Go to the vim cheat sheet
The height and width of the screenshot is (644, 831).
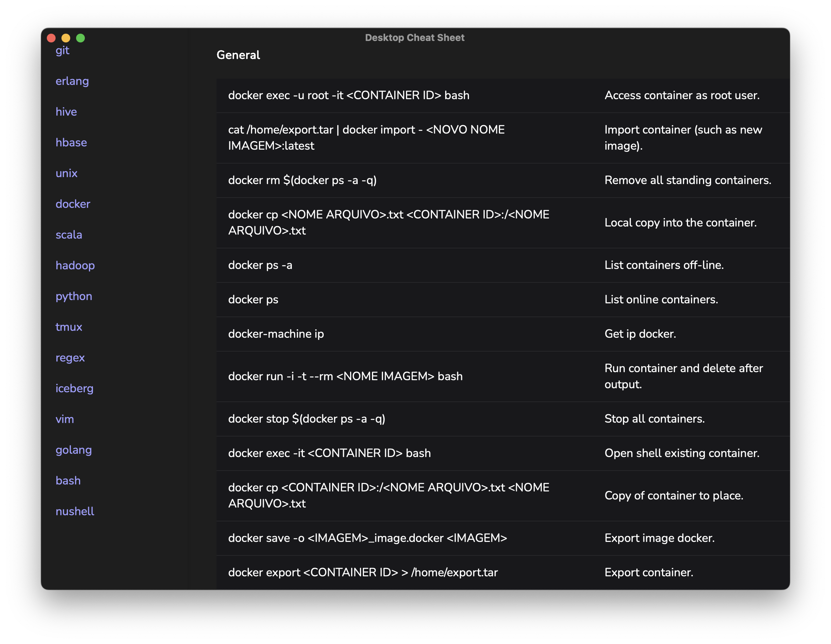(65, 419)
